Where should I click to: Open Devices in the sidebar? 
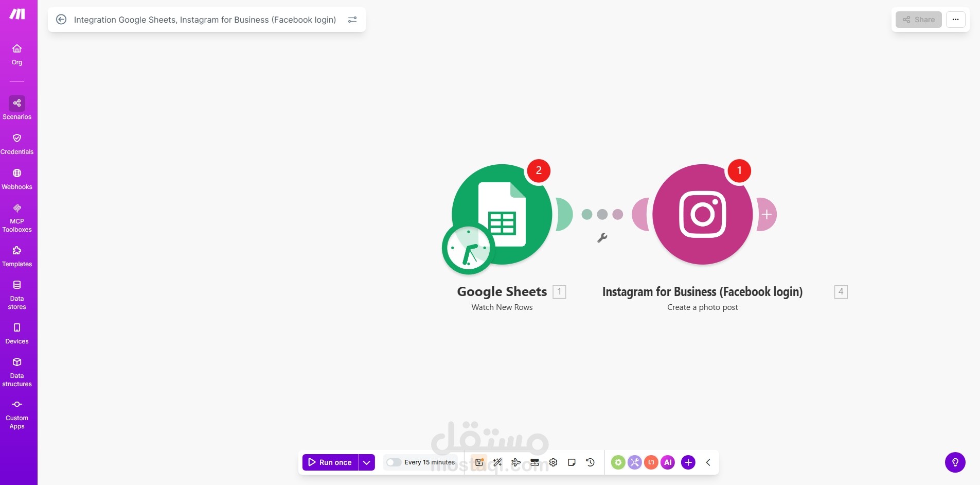pos(17,334)
